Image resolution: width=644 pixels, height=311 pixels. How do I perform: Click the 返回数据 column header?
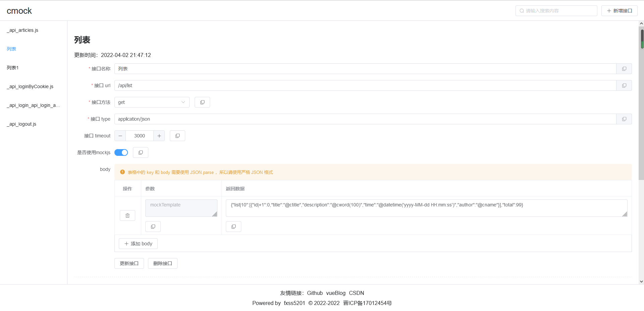coord(235,189)
